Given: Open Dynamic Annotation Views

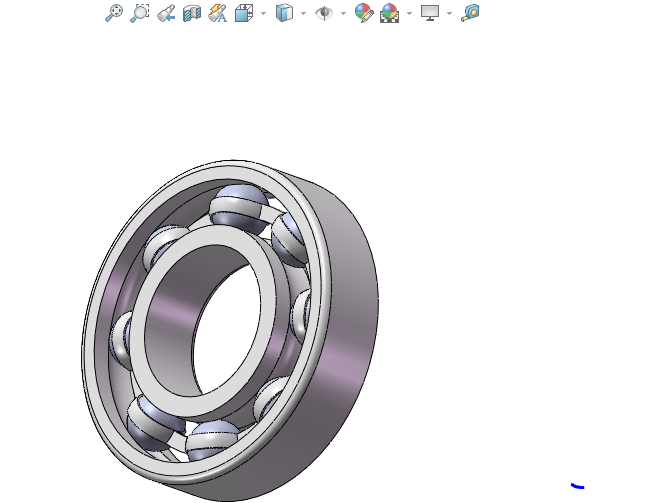Looking at the screenshot, I should coord(218,13).
